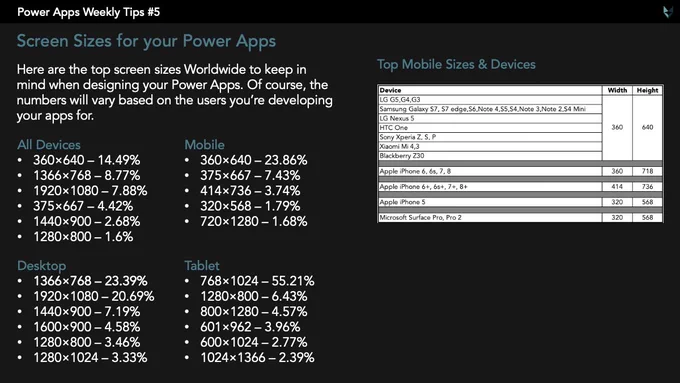Click the 'Apple iPhone 5' cell
This screenshot has height=383, width=680.
pos(490,202)
